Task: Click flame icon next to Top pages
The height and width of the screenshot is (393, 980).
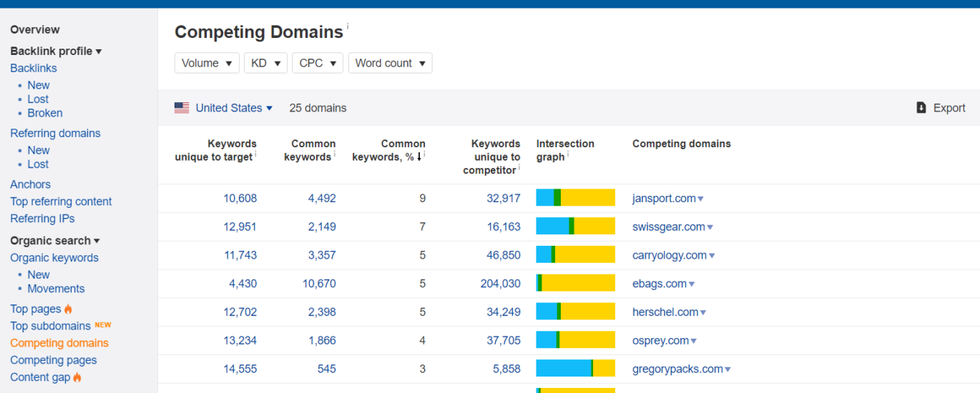Action: 69,309
